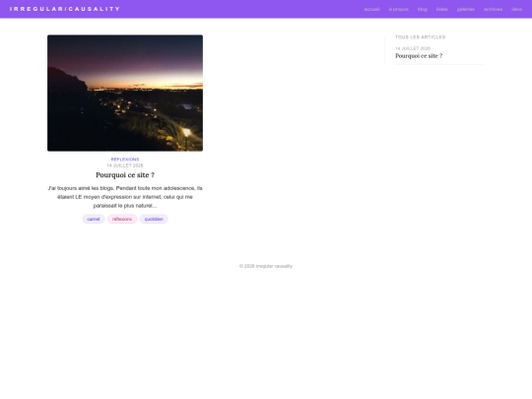Click the IRREGULAR/CAUSALITY site logo

[x=65, y=9]
